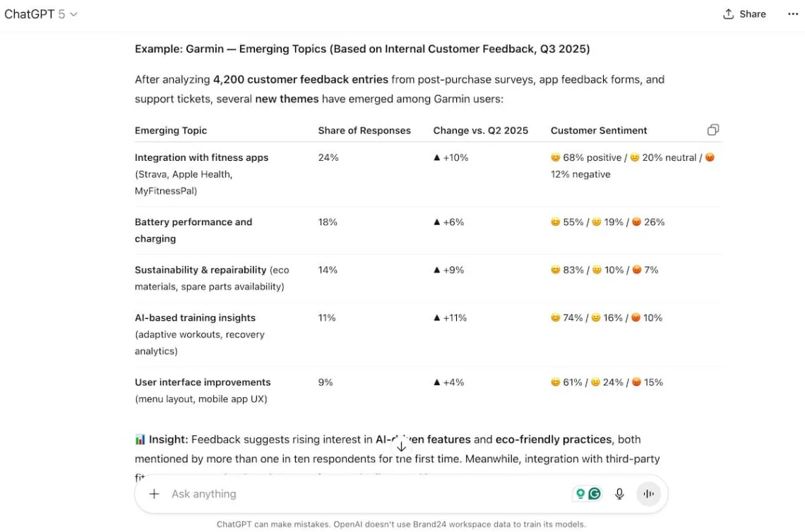Screen dimensions: 805x532
Task: Launch voice mode with the waveform icon
Action: tap(648, 494)
